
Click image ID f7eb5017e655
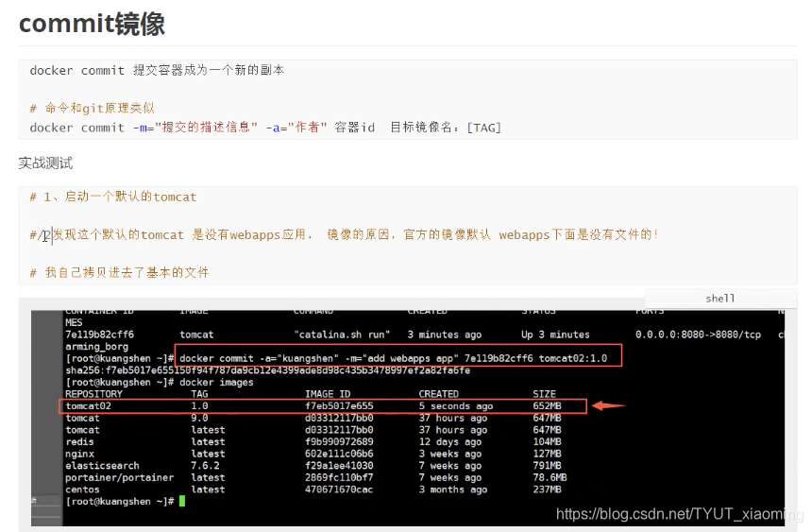pyautogui.click(x=339, y=406)
